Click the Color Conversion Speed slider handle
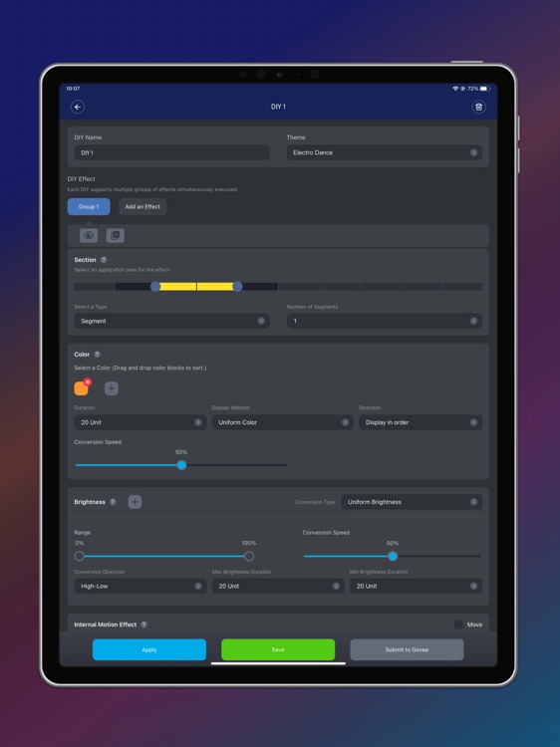The height and width of the screenshot is (747, 560). click(x=181, y=465)
